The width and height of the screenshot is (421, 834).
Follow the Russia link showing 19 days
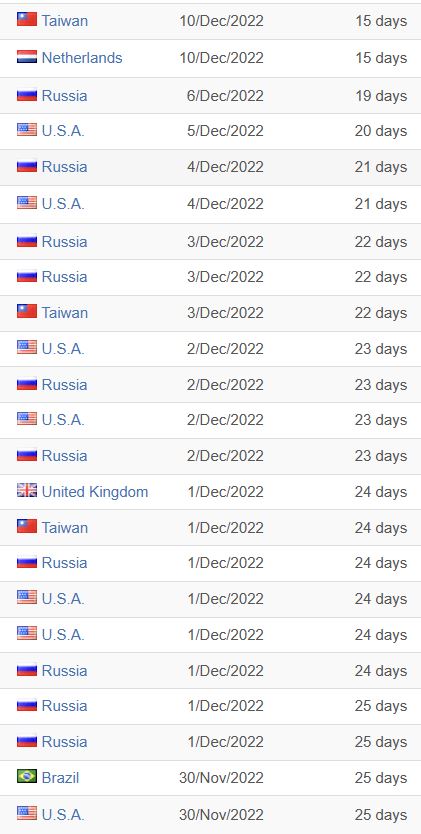click(x=64, y=96)
